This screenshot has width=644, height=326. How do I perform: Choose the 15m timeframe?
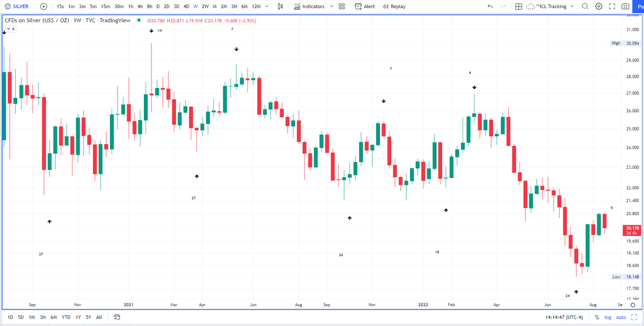[x=106, y=6]
